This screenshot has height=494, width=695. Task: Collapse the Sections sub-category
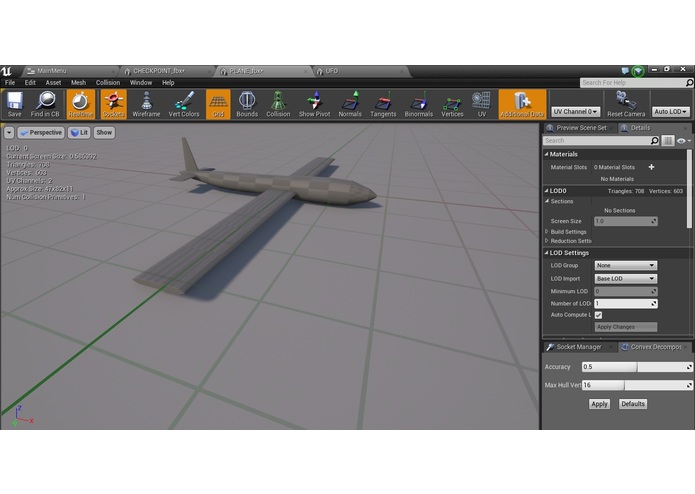click(x=547, y=201)
